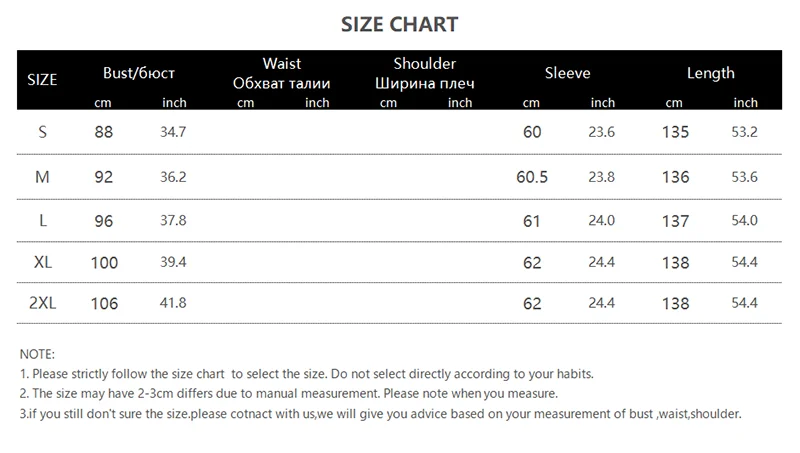Select length inch value 53.2

click(746, 132)
